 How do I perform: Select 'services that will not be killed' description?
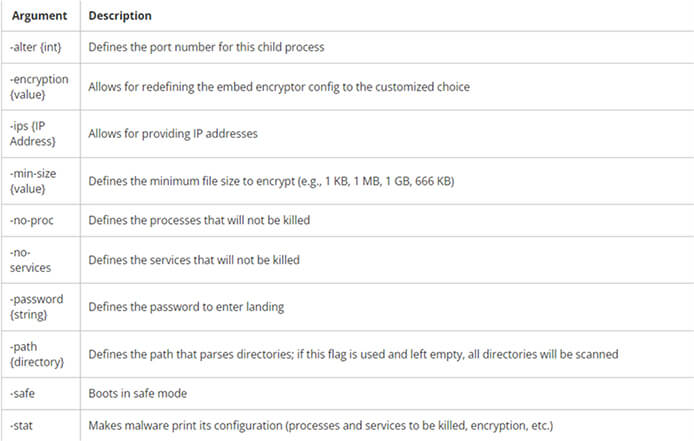point(194,260)
